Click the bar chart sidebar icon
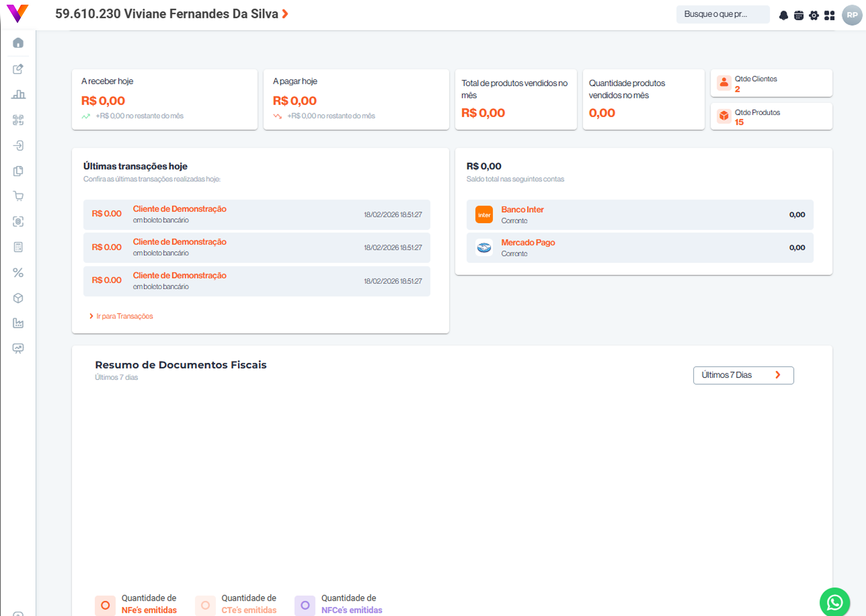The width and height of the screenshot is (866, 616). [x=18, y=94]
